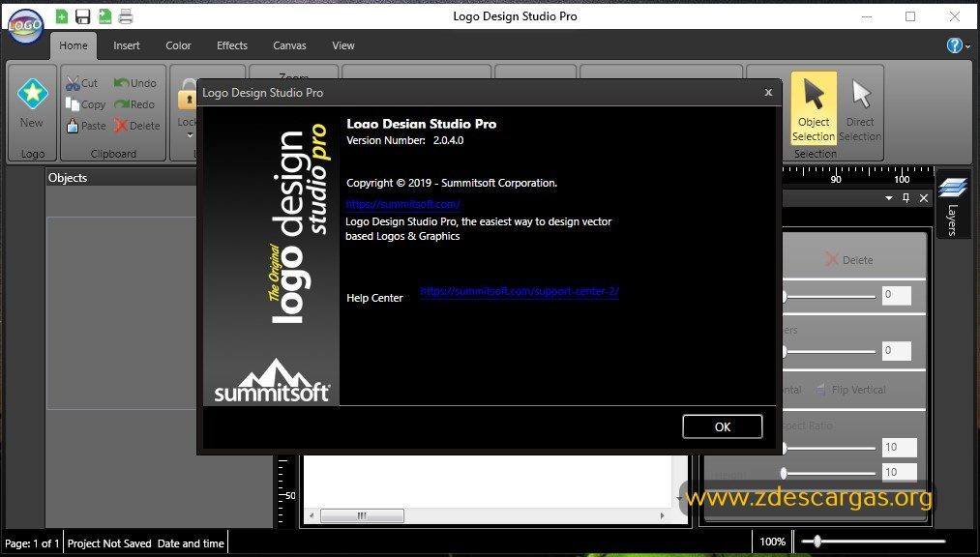Cut selection with the scissors icon
Screen dimensions: 980x557
82,83
